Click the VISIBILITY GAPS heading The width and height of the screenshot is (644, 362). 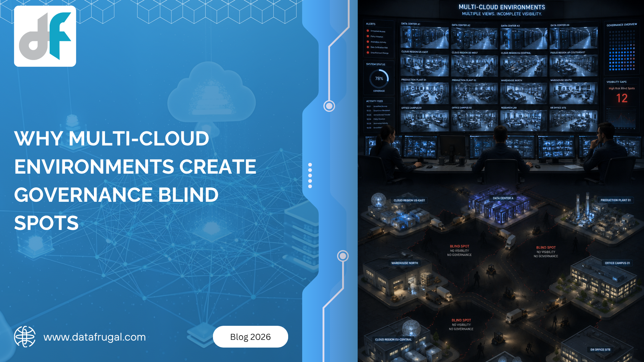pos(616,82)
